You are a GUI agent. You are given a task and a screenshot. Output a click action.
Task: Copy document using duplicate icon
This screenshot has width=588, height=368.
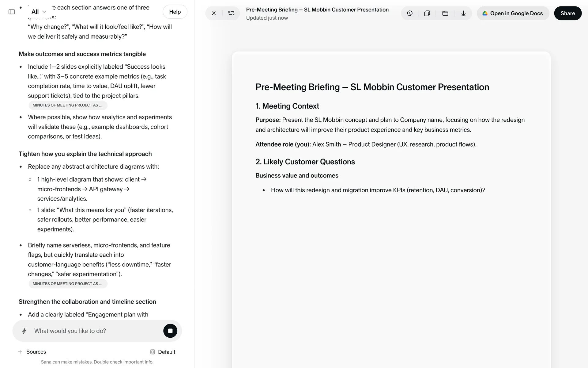(x=427, y=13)
